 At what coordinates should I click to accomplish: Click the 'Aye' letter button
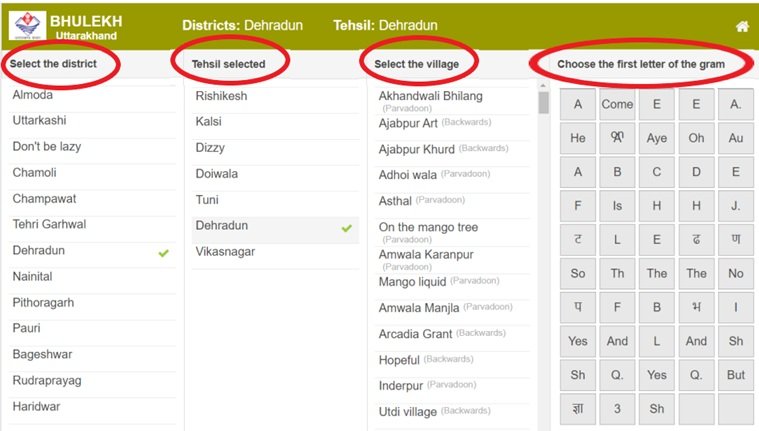click(656, 138)
